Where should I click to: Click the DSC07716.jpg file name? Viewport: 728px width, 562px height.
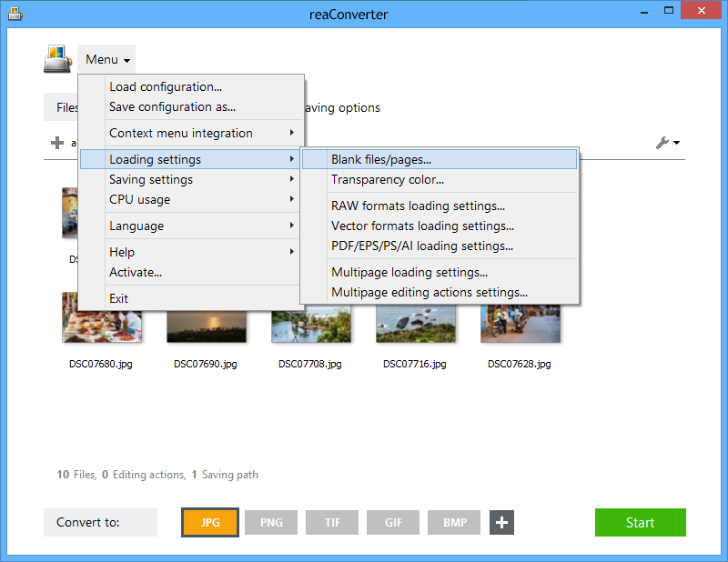pyautogui.click(x=415, y=364)
